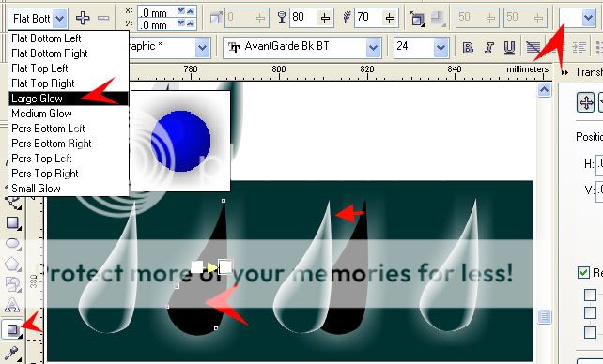Select the Rectangle tool in toolbox
This screenshot has width=603, height=364.
[12, 222]
